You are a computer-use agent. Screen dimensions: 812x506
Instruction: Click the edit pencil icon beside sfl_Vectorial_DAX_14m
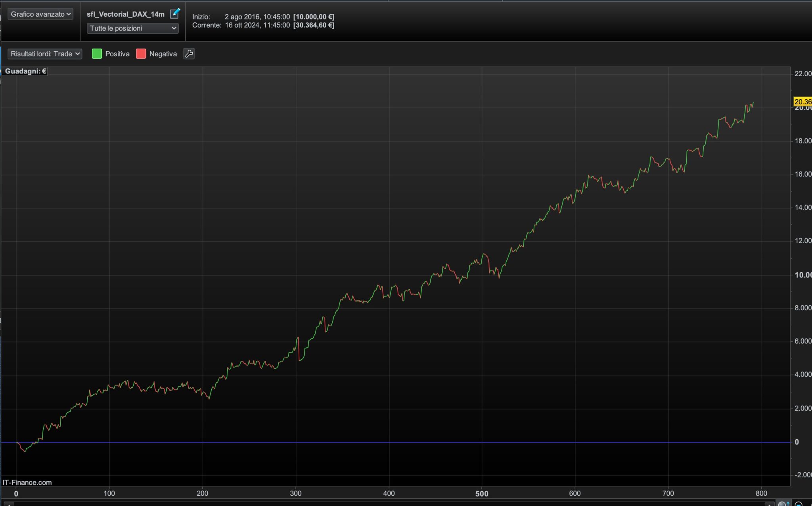pos(174,13)
